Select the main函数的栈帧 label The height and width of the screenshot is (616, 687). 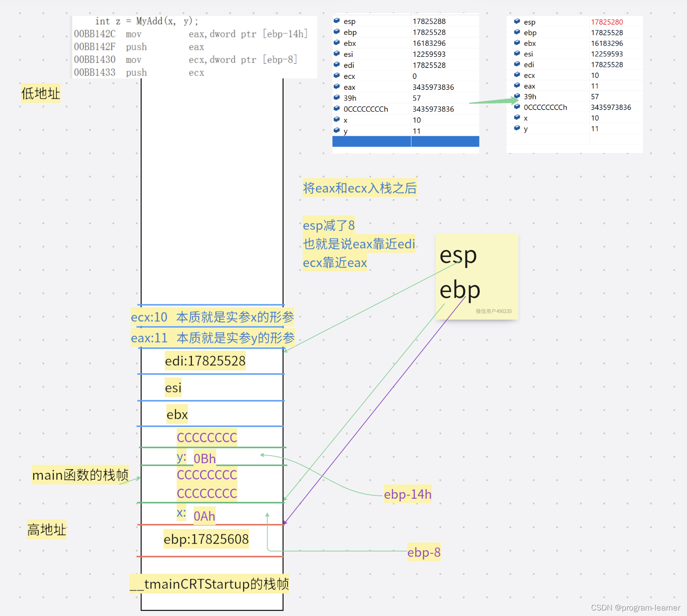coord(80,475)
